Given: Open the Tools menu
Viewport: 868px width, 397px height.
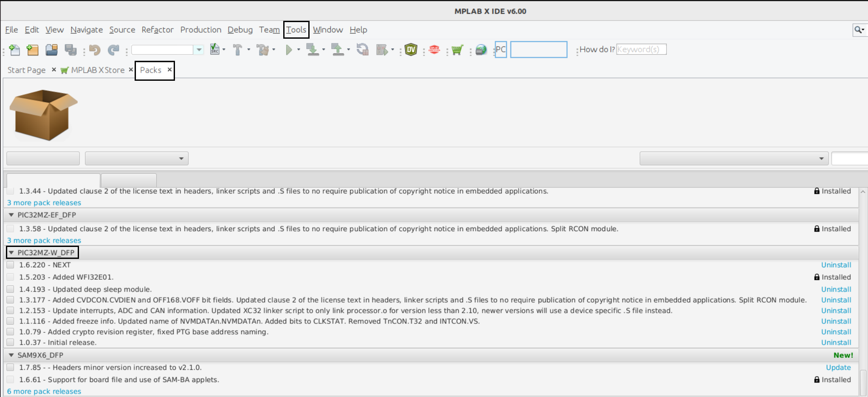Looking at the screenshot, I should pos(296,30).
